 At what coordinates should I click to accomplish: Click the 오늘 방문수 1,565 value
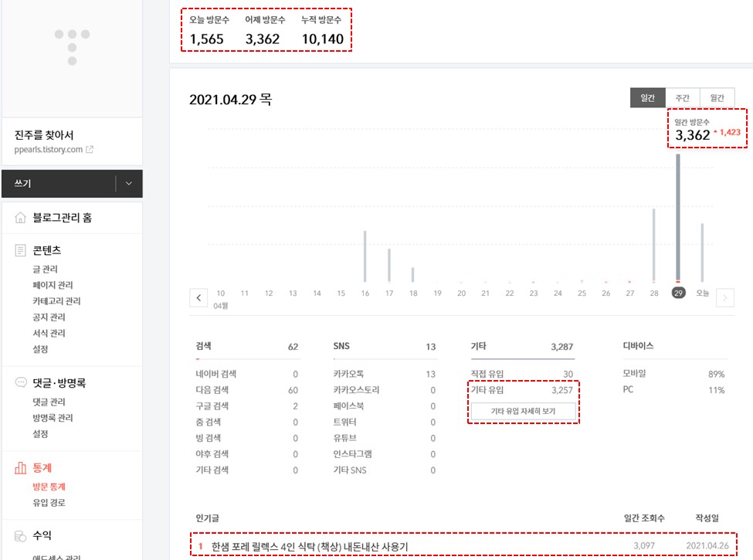pyautogui.click(x=206, y=39)
